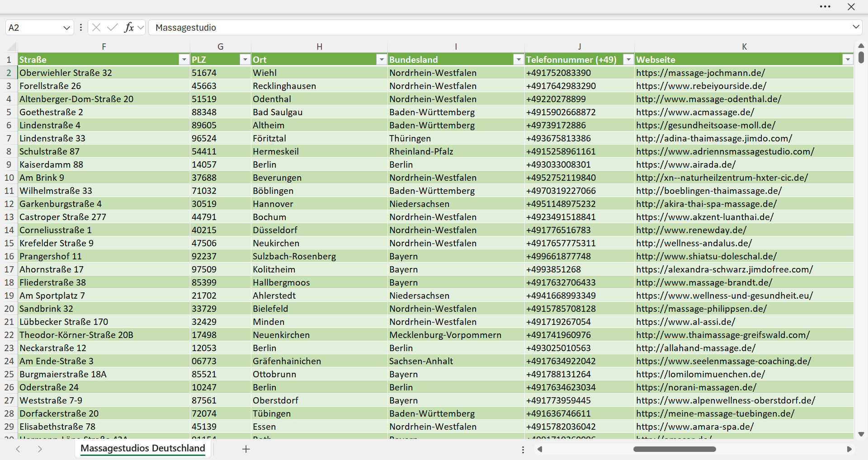Select Ort cell Sulzbach-Rosenberg
This screenshot has height=460, width=868.
[x=319, y=256]
